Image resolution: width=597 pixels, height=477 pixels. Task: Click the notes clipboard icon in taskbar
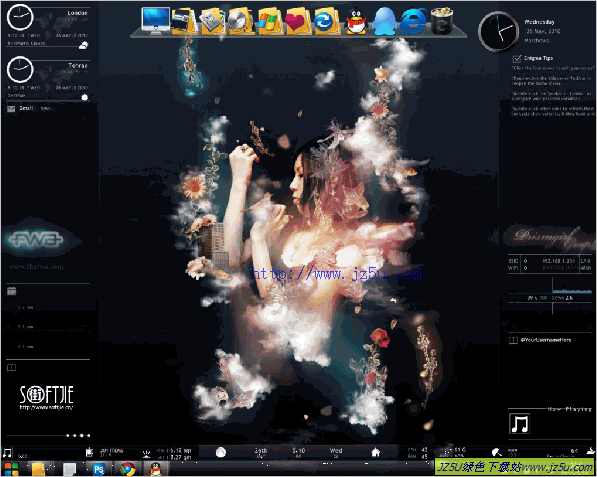click(x=89, y=452)
